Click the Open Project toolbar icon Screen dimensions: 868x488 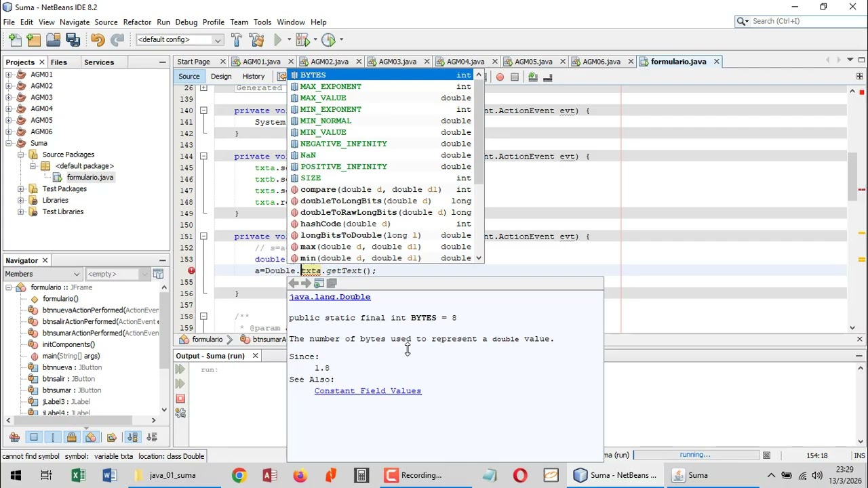pos(54,40)
